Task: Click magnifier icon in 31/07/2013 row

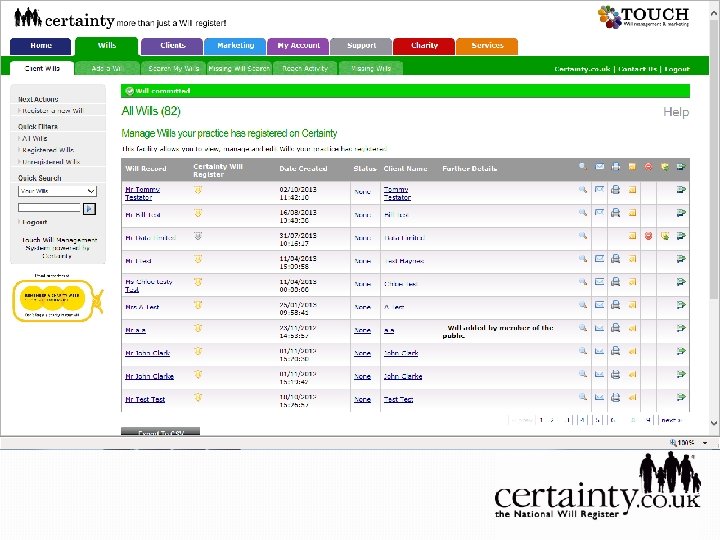Action: [583, 236]
